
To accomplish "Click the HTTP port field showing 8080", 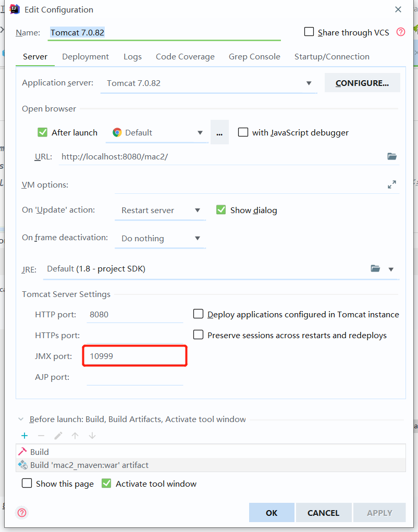I will click(x=134, y=315).
